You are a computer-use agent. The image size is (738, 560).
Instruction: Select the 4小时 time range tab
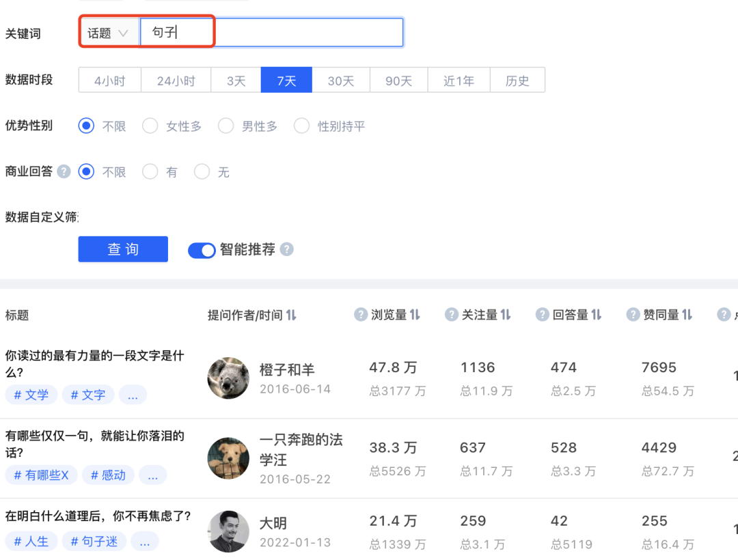(x=109, y=81)
